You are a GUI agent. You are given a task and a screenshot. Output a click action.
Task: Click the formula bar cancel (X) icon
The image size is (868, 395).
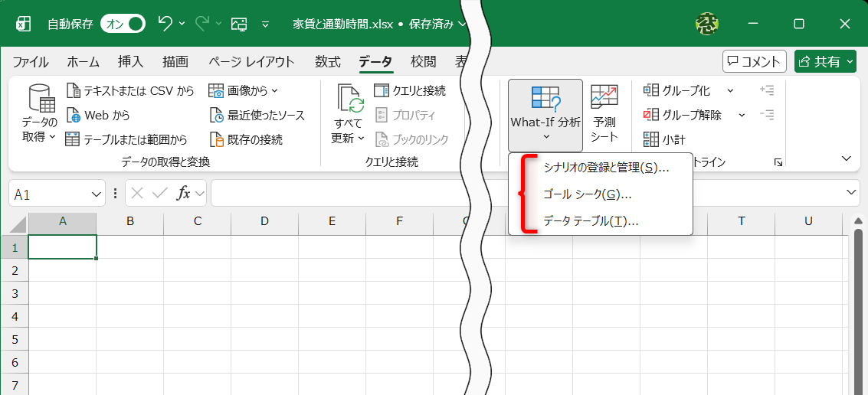click(138, 193)
